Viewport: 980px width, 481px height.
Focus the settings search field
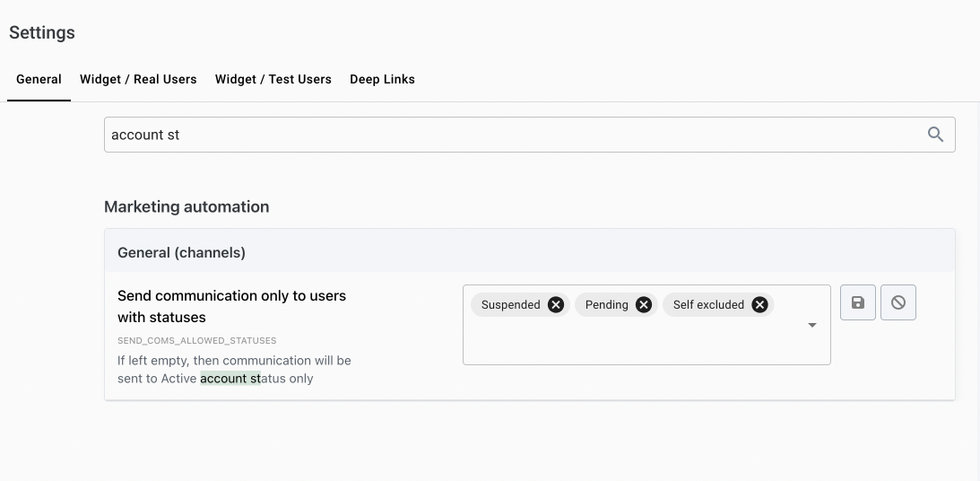tap(511, 135)
